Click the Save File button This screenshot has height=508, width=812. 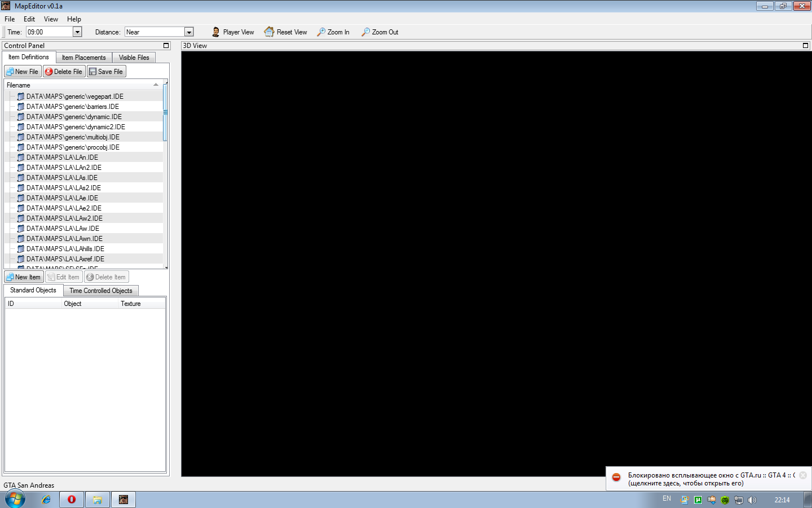tap(106, 72)
